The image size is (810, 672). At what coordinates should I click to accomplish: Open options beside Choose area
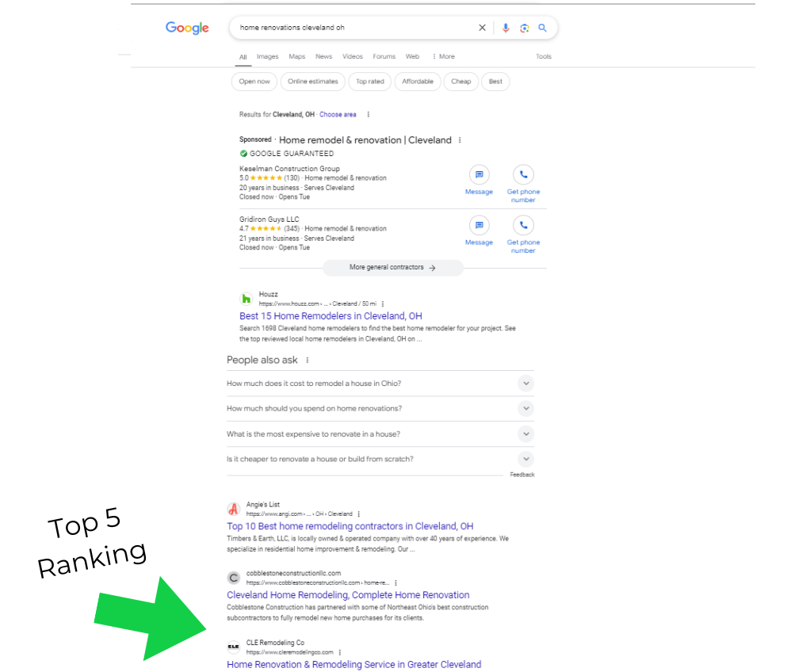369,115
